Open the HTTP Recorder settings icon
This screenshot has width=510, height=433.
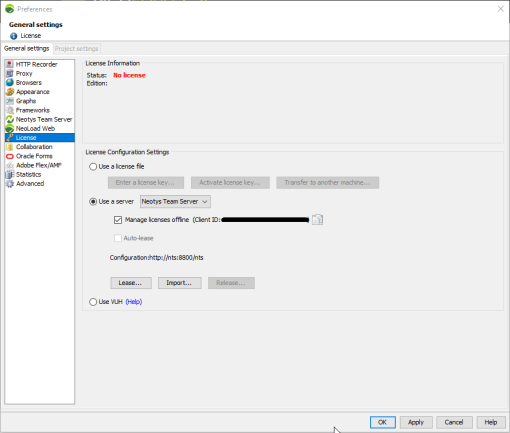[10, 64]
